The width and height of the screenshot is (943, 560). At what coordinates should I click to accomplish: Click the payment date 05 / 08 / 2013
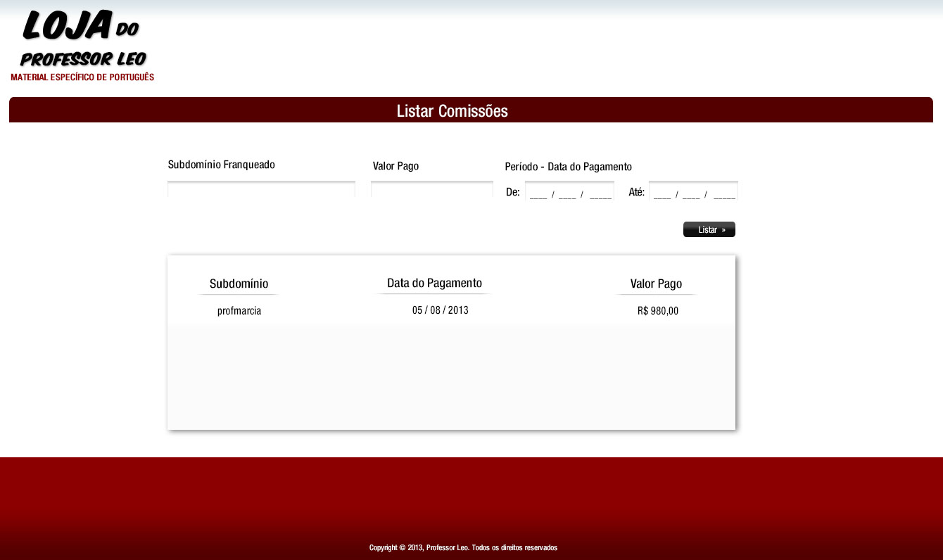[440, 310]
